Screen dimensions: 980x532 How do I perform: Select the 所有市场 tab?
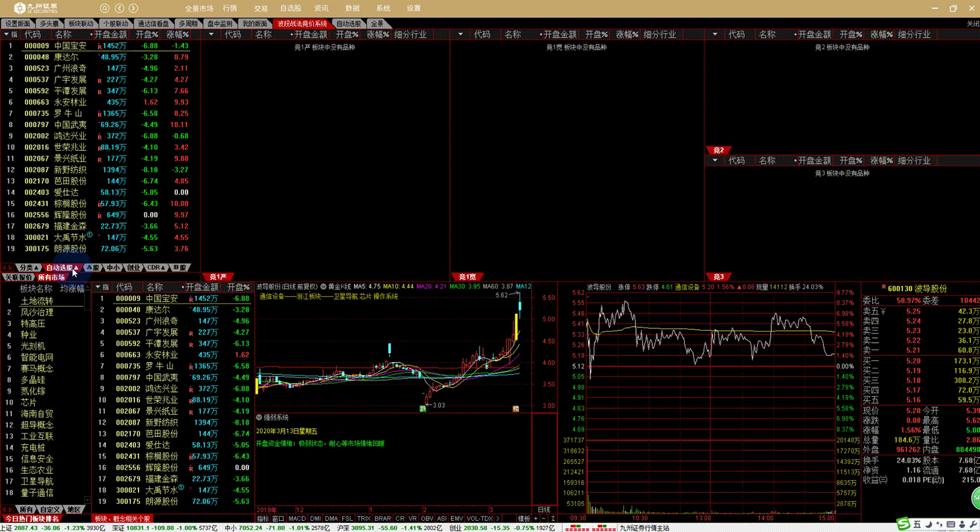coord(51,277)
